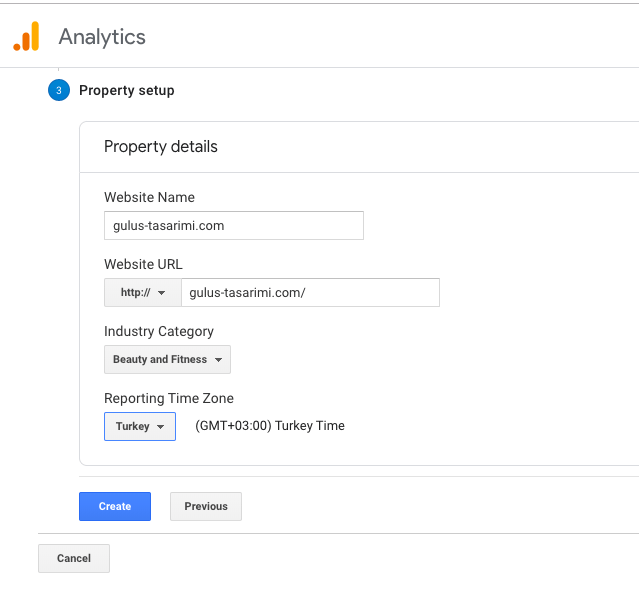Click the Industry Category label
This screenshot has height=609, width=639.
click(x=159, y=331)
